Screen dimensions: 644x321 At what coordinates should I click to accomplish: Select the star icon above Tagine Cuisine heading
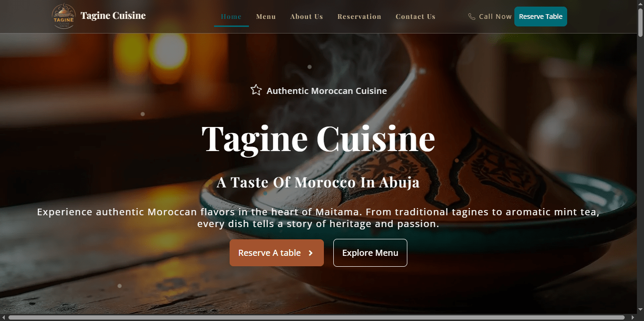(256, 89)
